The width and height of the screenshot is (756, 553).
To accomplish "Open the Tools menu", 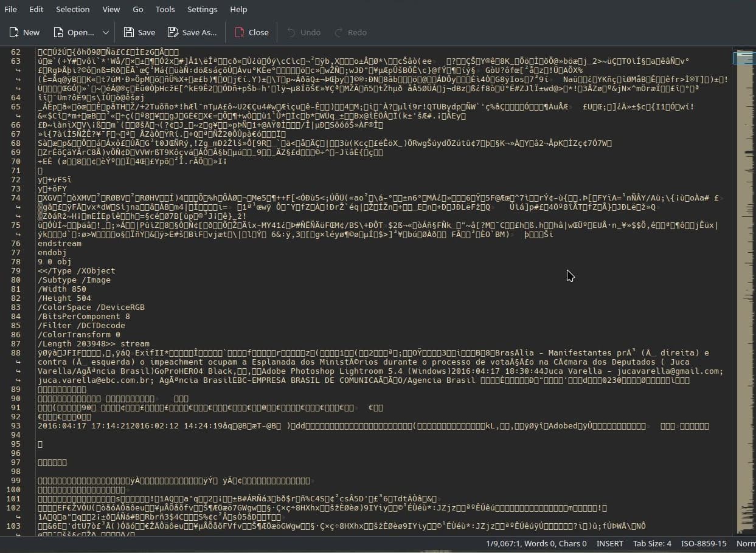I will point(165,9).
